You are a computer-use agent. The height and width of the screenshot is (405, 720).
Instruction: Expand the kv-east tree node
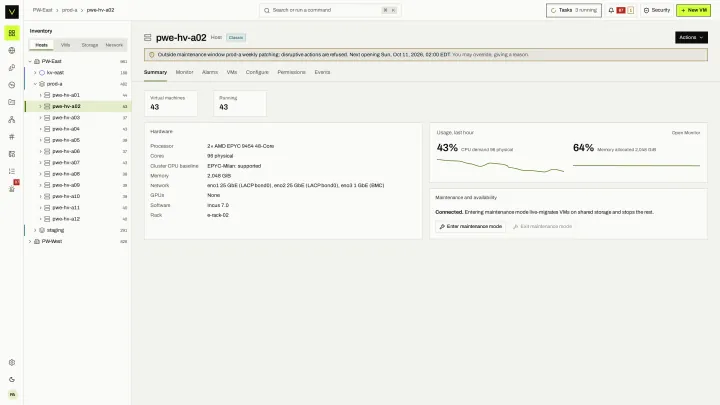(x=35, y=73)
